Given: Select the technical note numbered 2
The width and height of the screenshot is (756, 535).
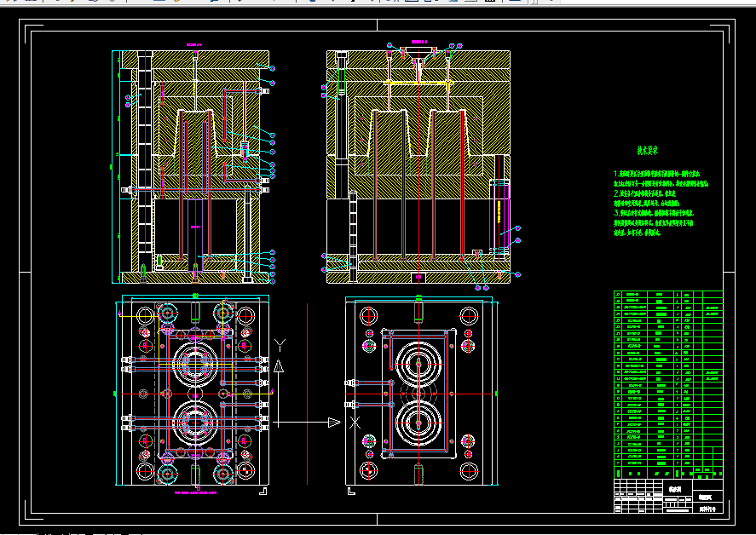Looking at the screenshot, I should [x=647, y=198].
